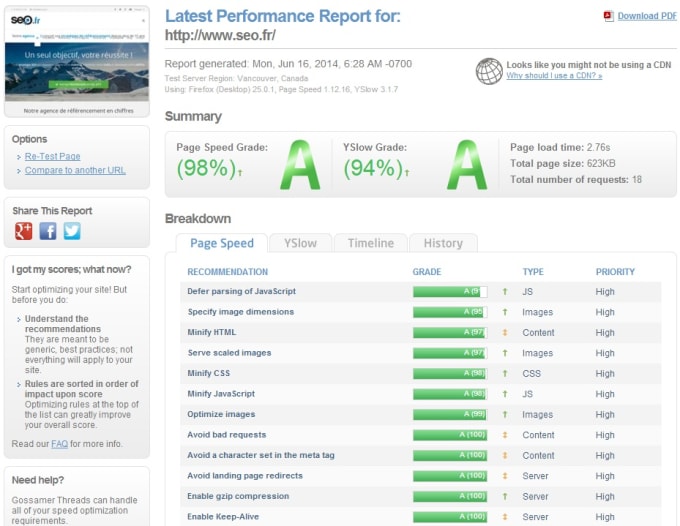
Task: Open the Page Speed tab
Action: (222, 243)
